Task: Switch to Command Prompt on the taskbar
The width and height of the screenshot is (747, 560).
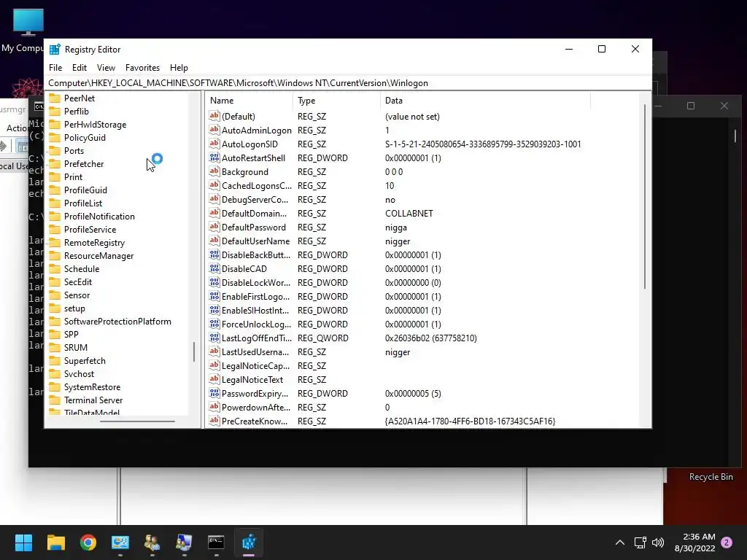Action: click(216, 542)
